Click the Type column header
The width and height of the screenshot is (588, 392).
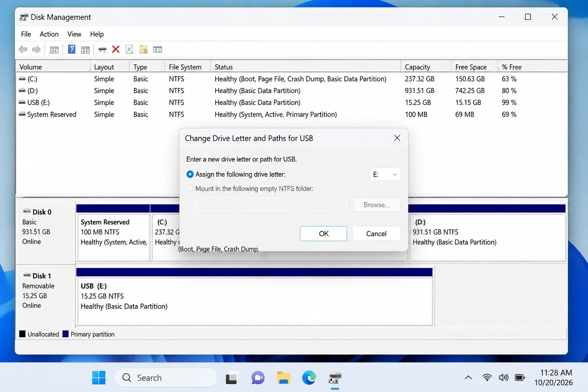(x=147, y=67)
